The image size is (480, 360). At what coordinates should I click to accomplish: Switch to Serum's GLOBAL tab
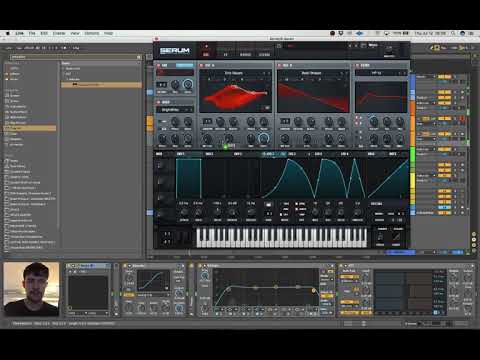[265, 54]
